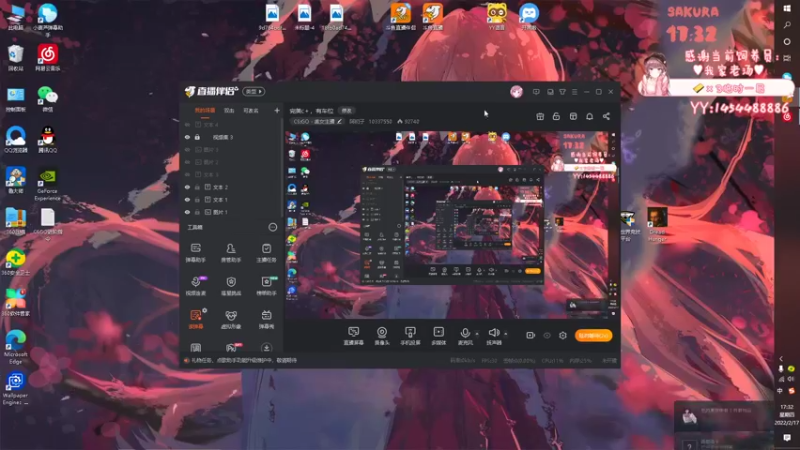Screen dimensions: 800x450
Task: Open the 弹幕助手 tool in toolbox
Action: tap(195, 252)
